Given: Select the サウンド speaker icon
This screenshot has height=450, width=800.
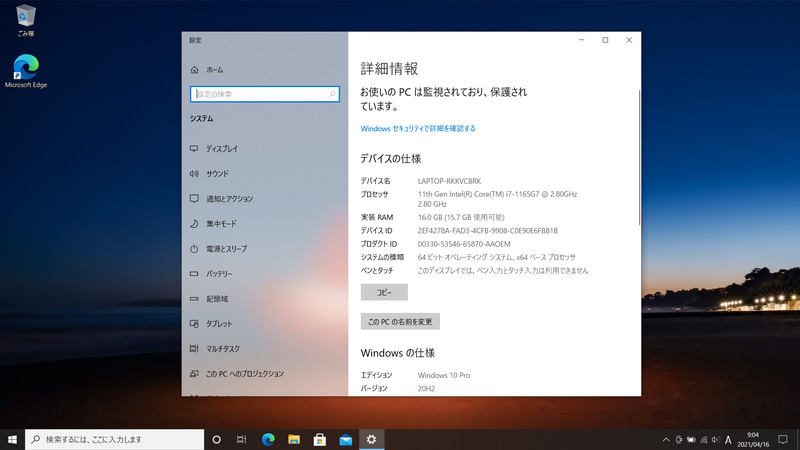Looking at the screenshot, I should 194,173.
